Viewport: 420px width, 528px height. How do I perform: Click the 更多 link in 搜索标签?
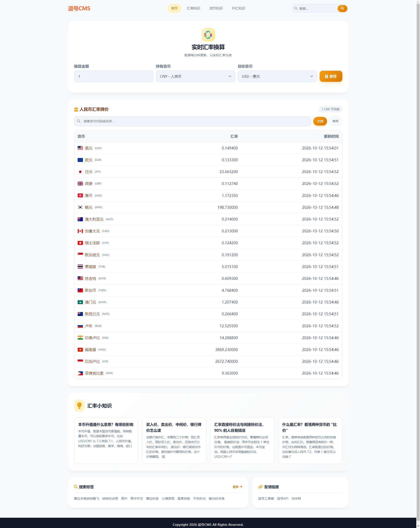pyautogui.click(x=237, y=487)
